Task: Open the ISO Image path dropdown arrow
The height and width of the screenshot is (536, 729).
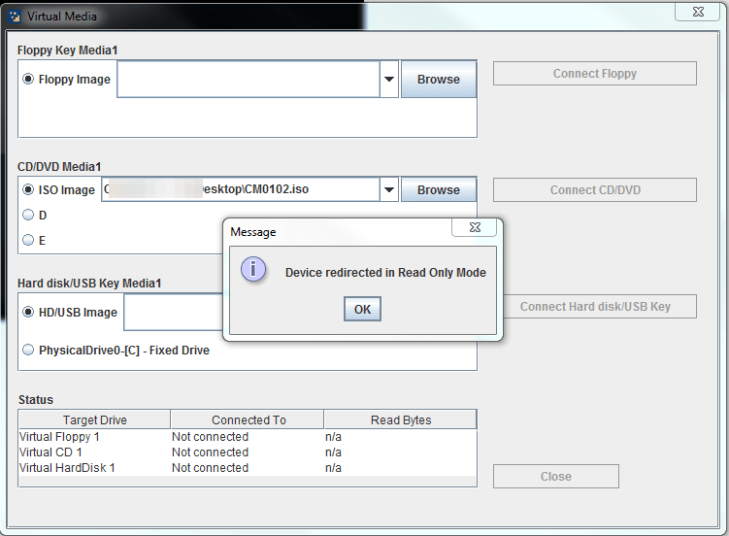Action: (x=389, y=190)
